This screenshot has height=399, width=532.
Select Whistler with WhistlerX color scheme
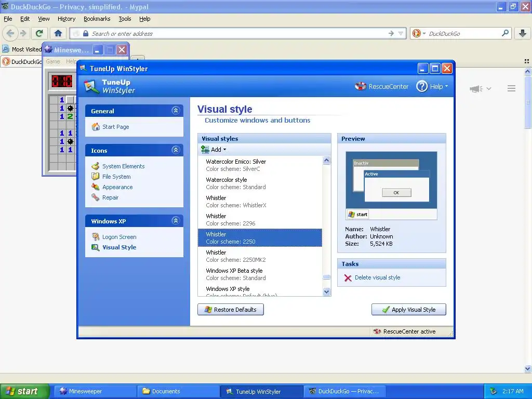[260, 202]
